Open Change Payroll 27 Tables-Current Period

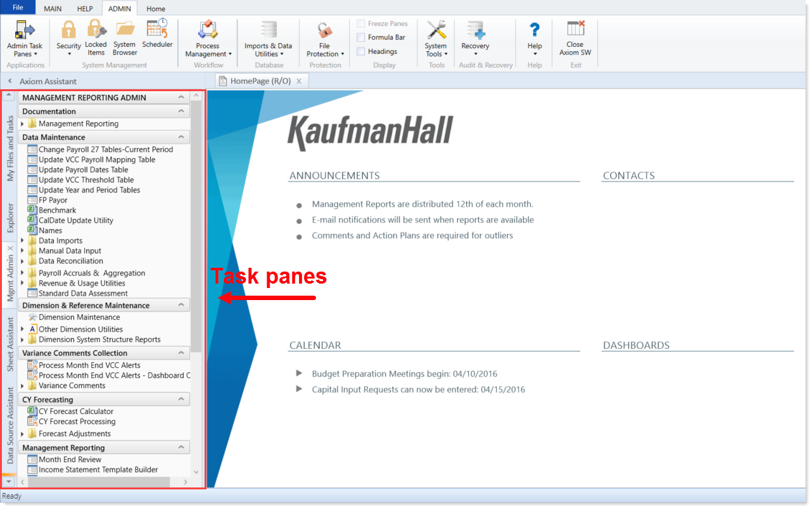(x=100, y=149)
